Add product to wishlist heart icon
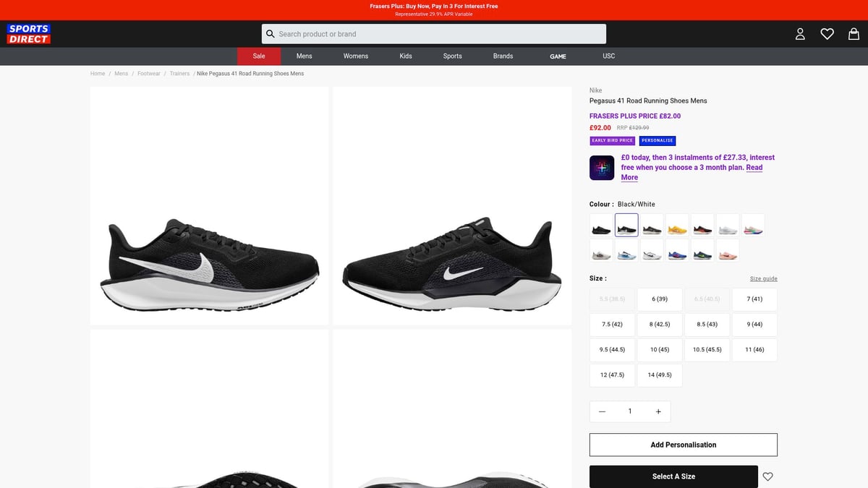 768,476
